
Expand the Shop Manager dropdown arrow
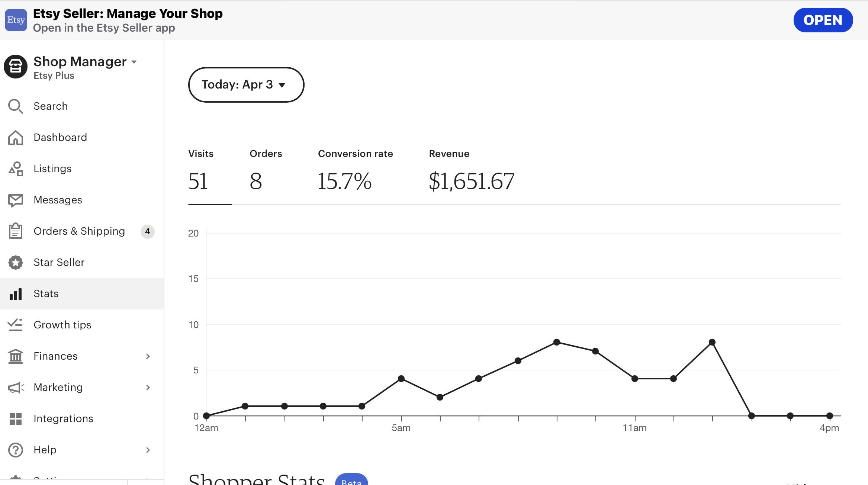click(134, 62)
